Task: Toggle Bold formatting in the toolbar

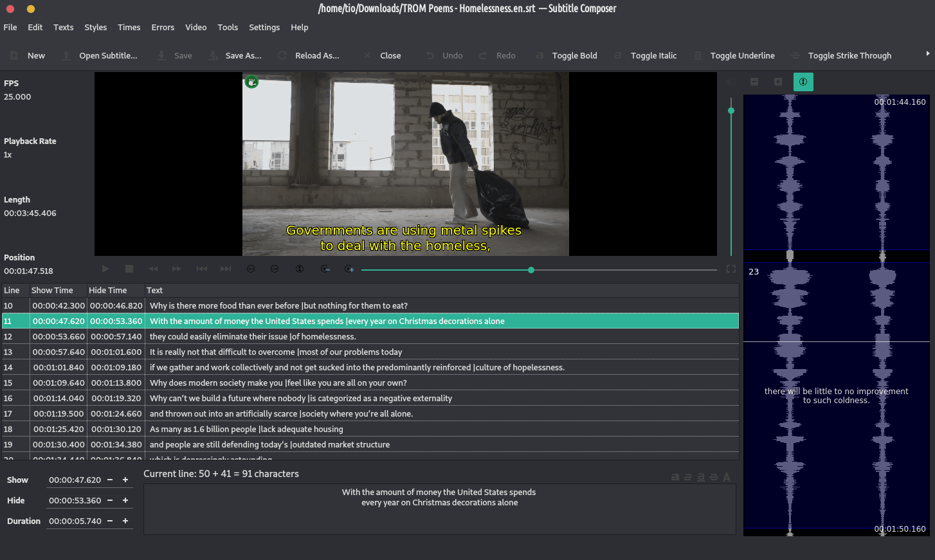Action: point(567,56)
